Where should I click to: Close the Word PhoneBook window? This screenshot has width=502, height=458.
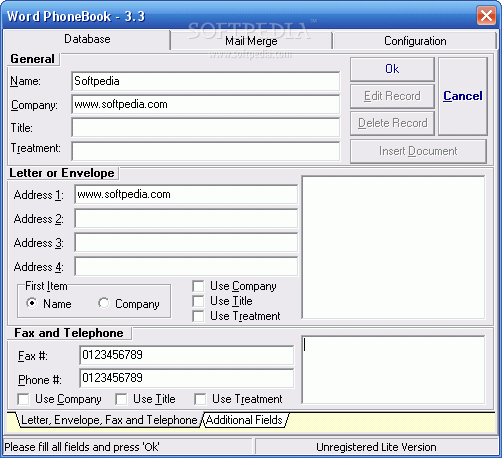pyautogui.click(x=486, y=16)
